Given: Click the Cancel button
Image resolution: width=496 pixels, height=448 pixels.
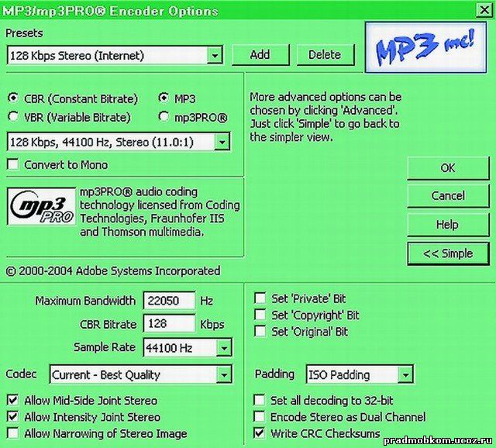Looking at the screenshot, I should pyautogui.click(x=448, y=196).
